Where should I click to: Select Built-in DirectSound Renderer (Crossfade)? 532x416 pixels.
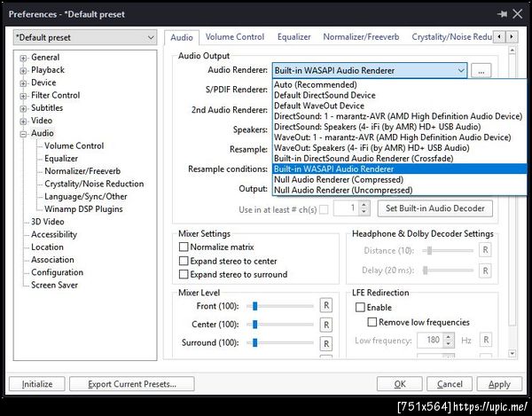click(399, 158)
